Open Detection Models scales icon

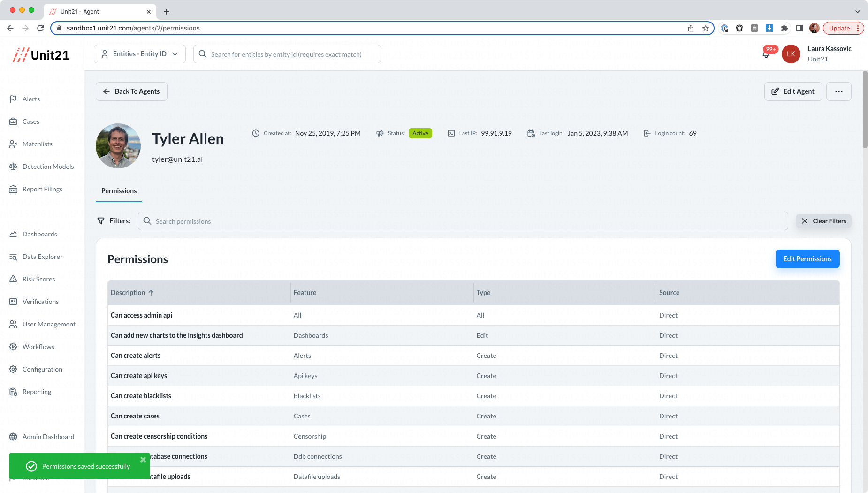[x=13, y=167]
